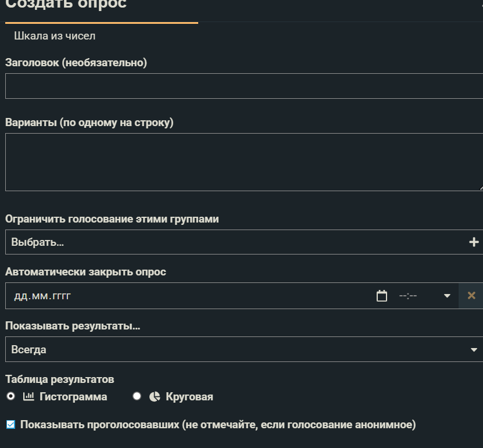Open the calendar date picker icon

pyautogui.click(x=382, y=296)
